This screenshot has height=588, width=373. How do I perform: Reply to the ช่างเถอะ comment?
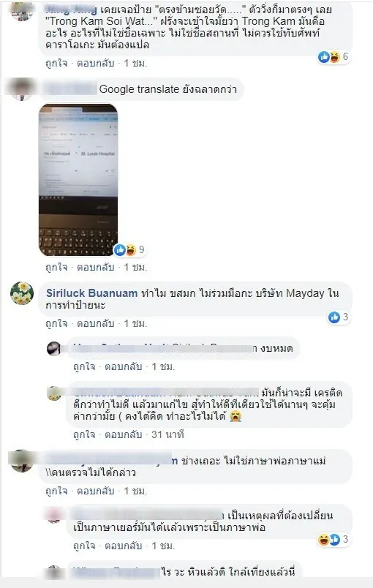[x=96, y=491]
